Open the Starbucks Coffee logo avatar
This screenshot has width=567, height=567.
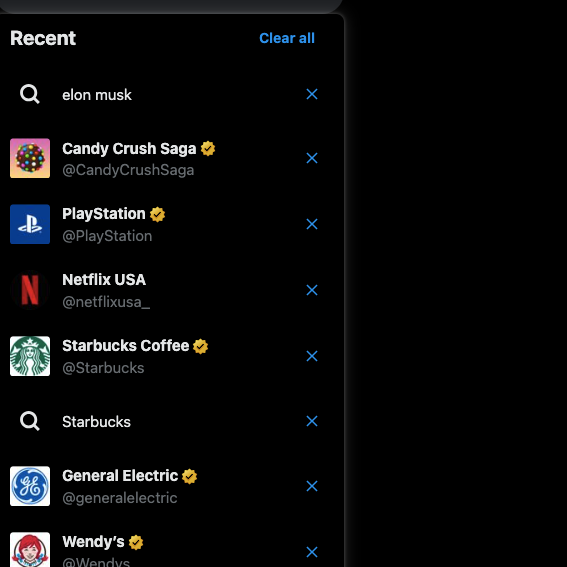[x=30, y=356]
